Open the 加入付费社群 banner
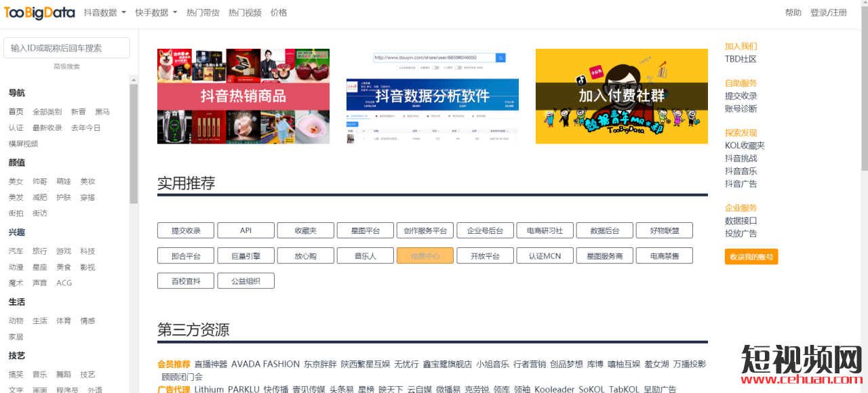Image resolution: width=868 pixels, height=393 pixels. tap(622, 96)
